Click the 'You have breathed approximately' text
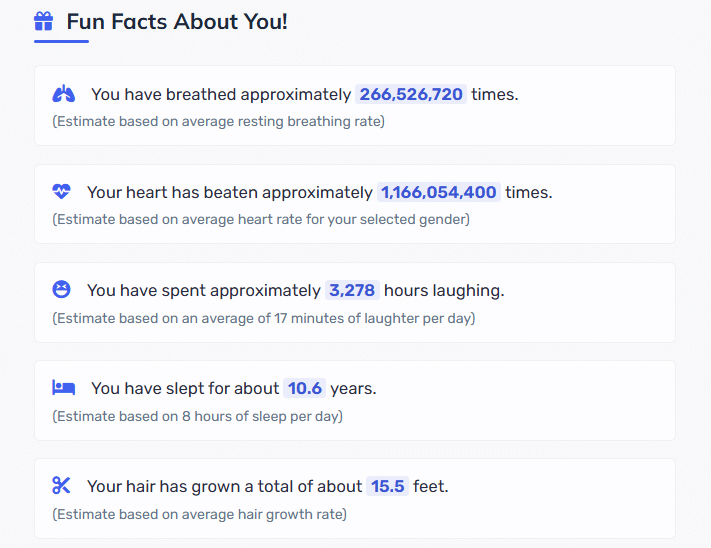Screen dimensions: 711x548 221,94
